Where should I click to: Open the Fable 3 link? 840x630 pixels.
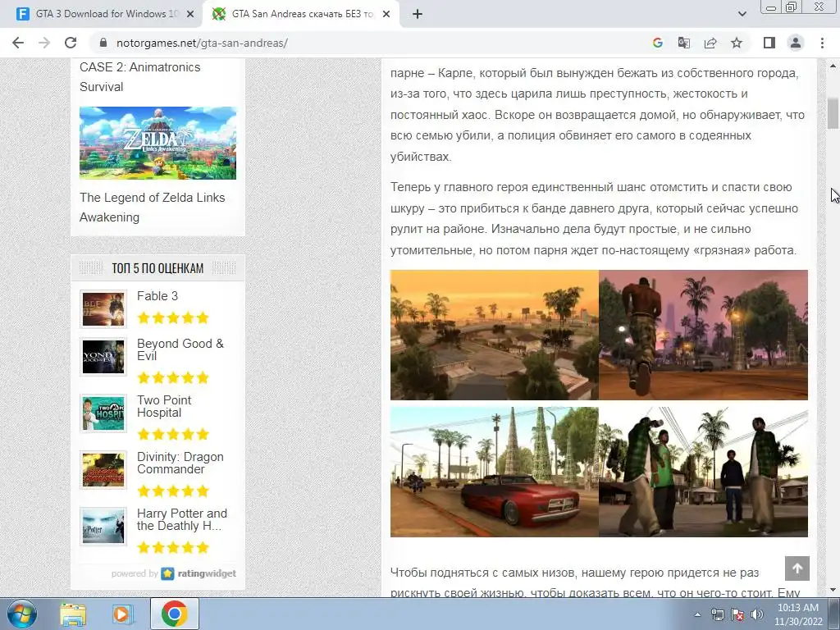coord(157,295)
